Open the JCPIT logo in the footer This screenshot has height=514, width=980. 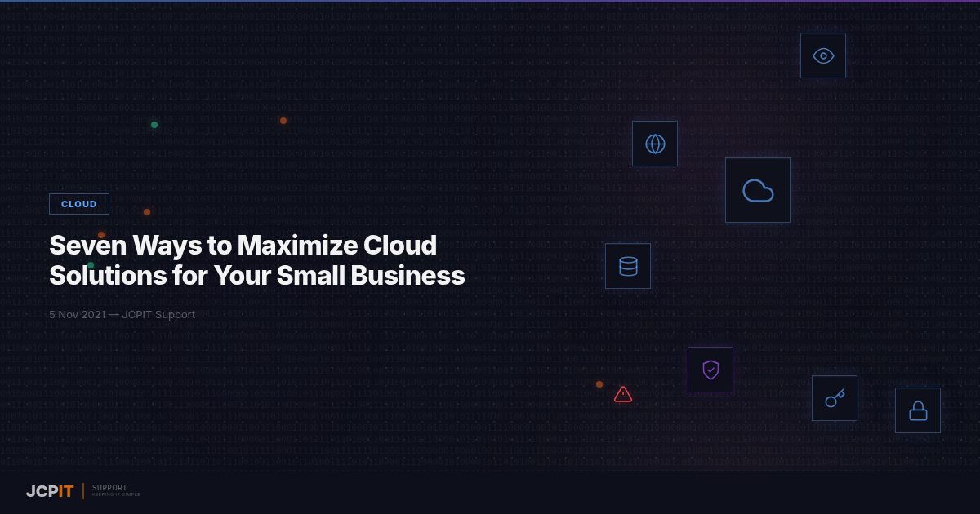point(48,491)
